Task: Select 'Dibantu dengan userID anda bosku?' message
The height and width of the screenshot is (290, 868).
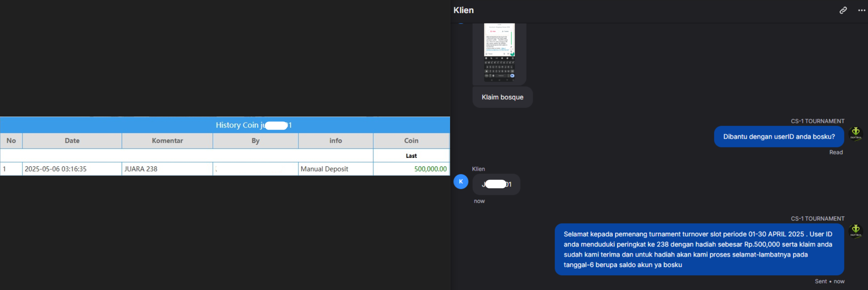Action: [779, 136]
